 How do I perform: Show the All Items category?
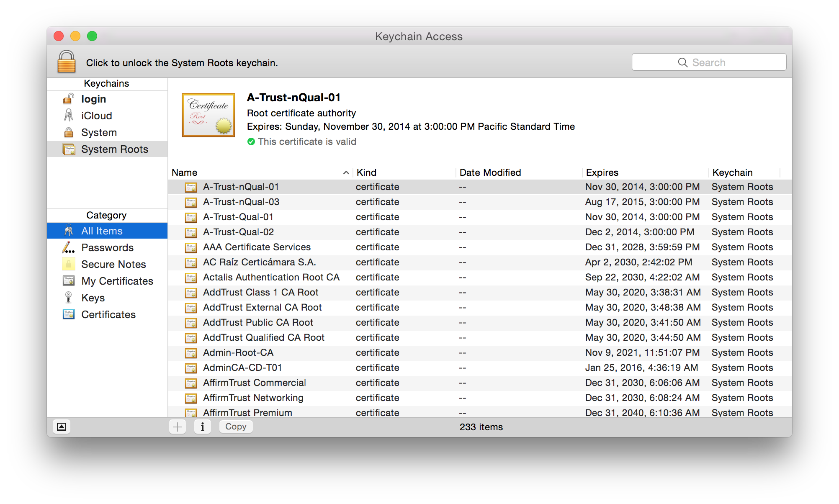pyautogui.click(x=107, y=231)
